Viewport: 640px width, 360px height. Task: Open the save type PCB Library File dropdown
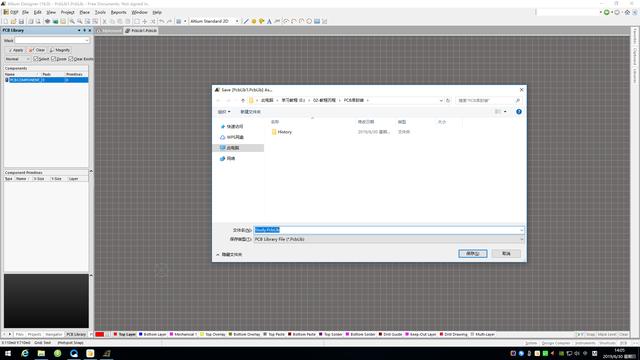point(389,239)
